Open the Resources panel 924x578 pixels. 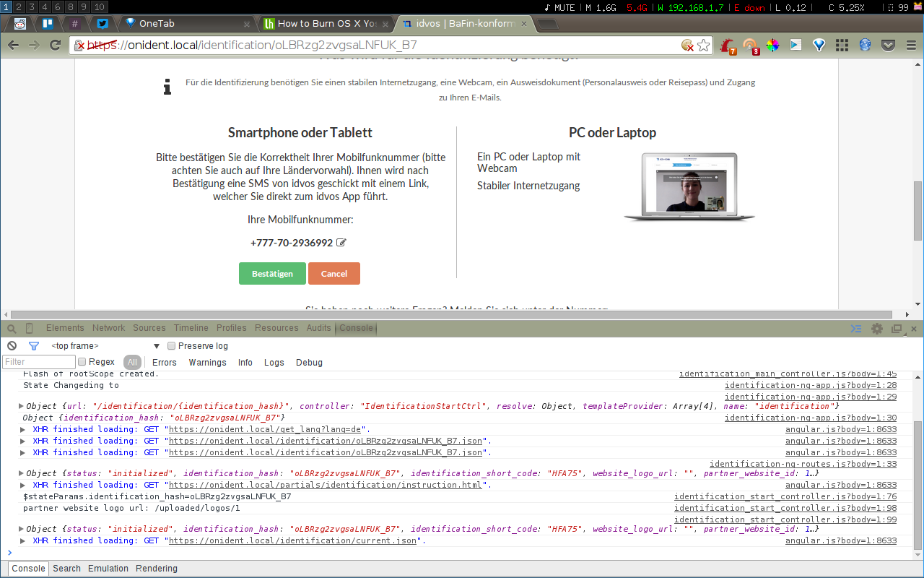pyautogui.click(x=276, y=328)
